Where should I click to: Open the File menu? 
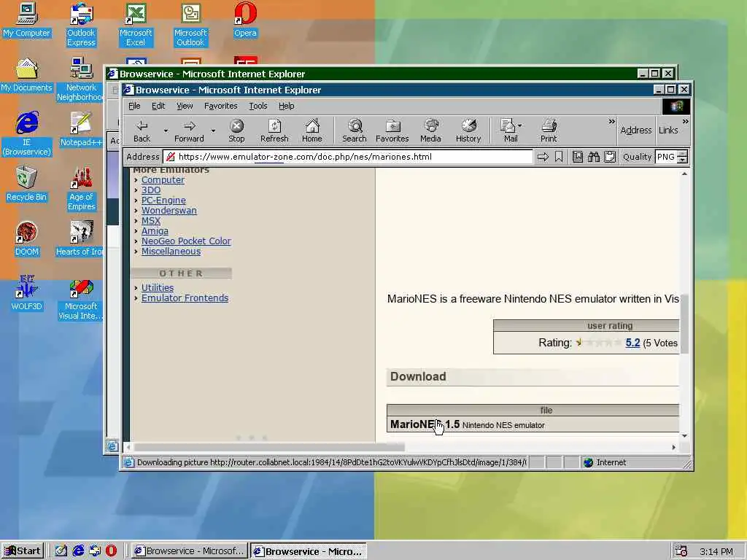click(x=134, y=106)
